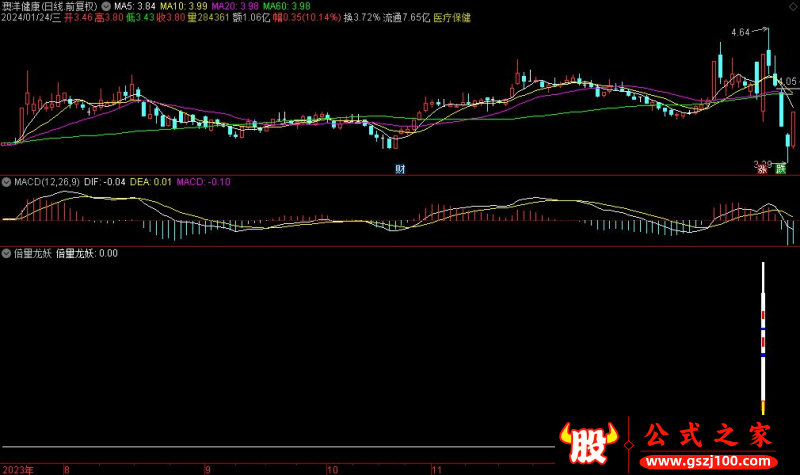Open the dropdown beside the stock title
Viewport: 800px width, 475px height.
click(x=106, y=7)
